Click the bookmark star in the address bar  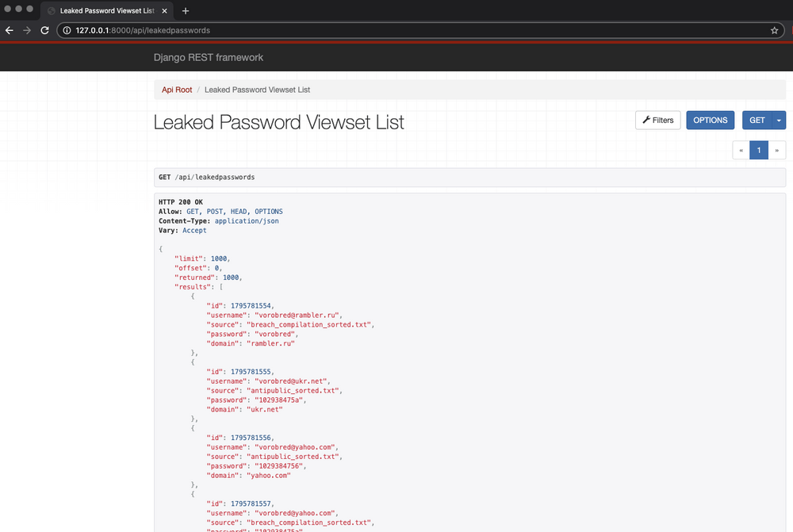(775, 30)
